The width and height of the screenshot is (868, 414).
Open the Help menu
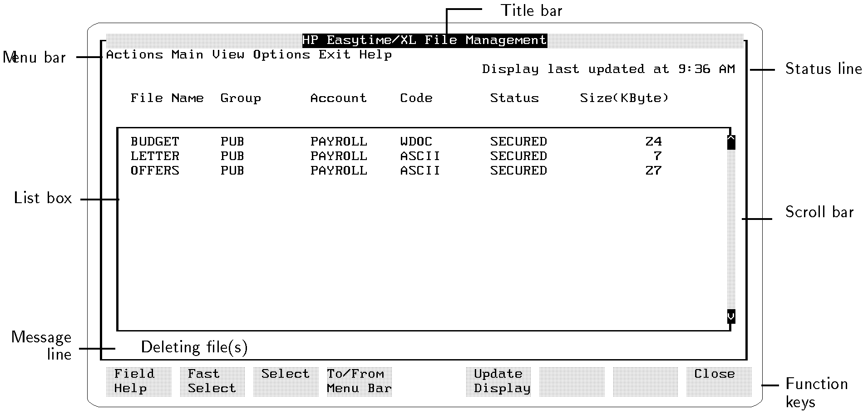point(375,55)
